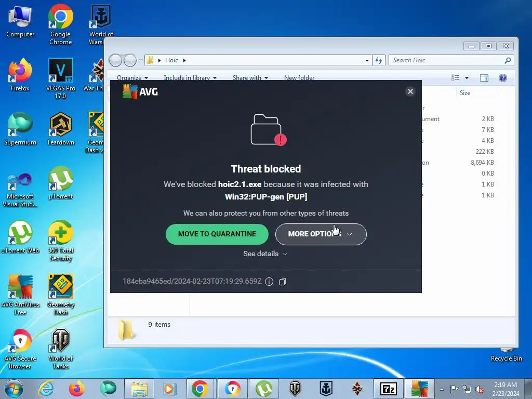Screen dimensions: 532x399
Task: Click the info icon next to event ID
Action: [269, 282]
